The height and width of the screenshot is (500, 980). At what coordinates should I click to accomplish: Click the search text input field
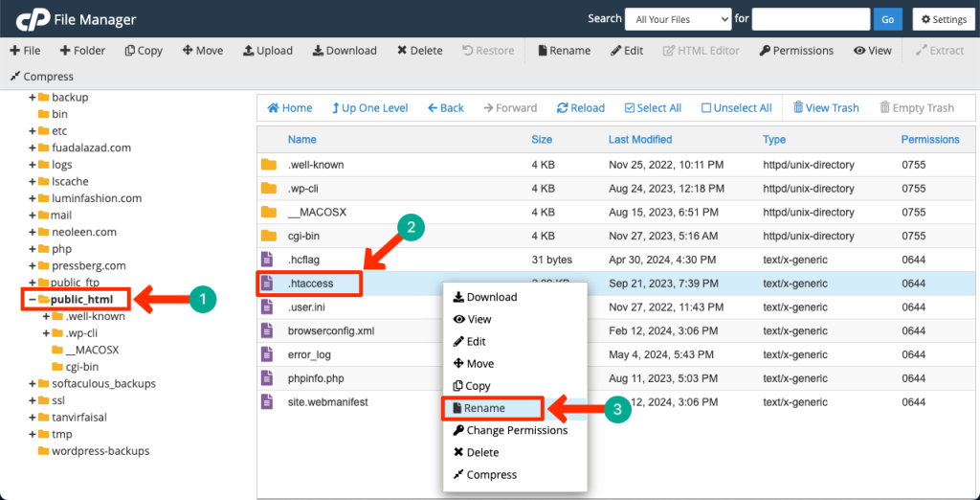(811, 19)
